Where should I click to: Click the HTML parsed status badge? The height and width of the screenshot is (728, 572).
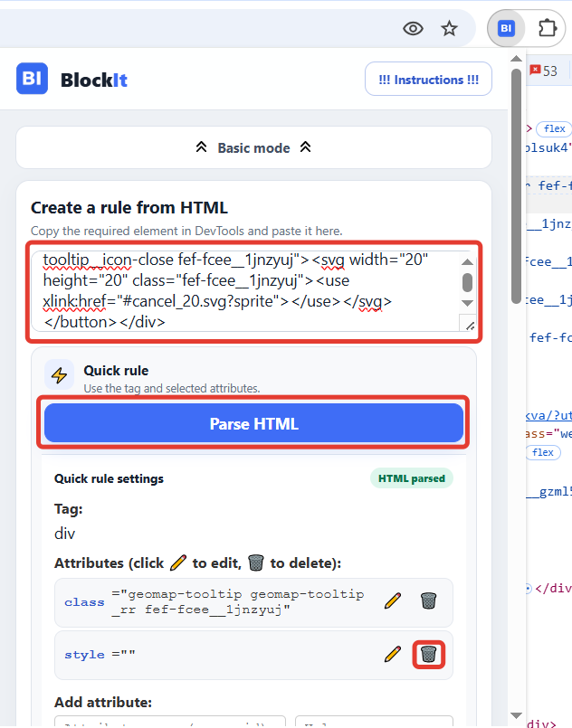click(412, 478)
